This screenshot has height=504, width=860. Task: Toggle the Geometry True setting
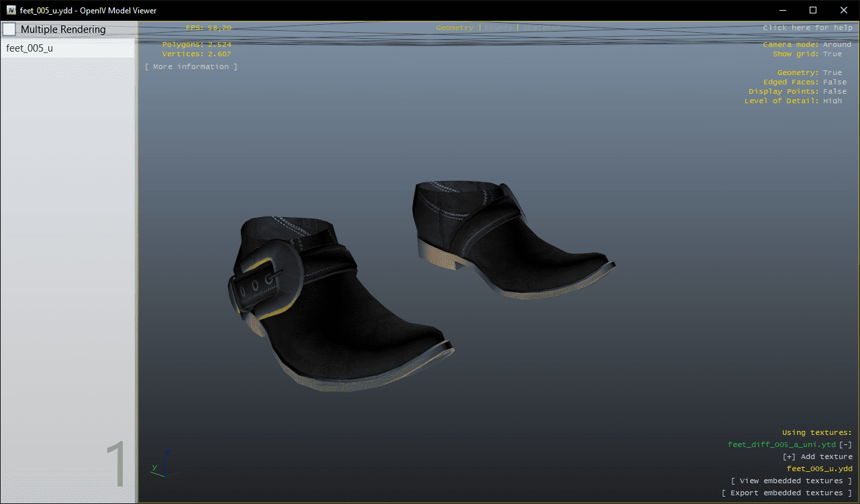[x=832, y=73]
